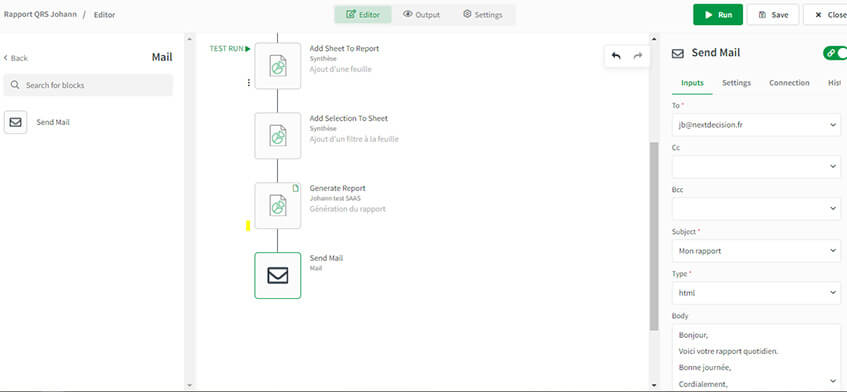Select the Add Selection To Sheet block icon

point(278,136)
